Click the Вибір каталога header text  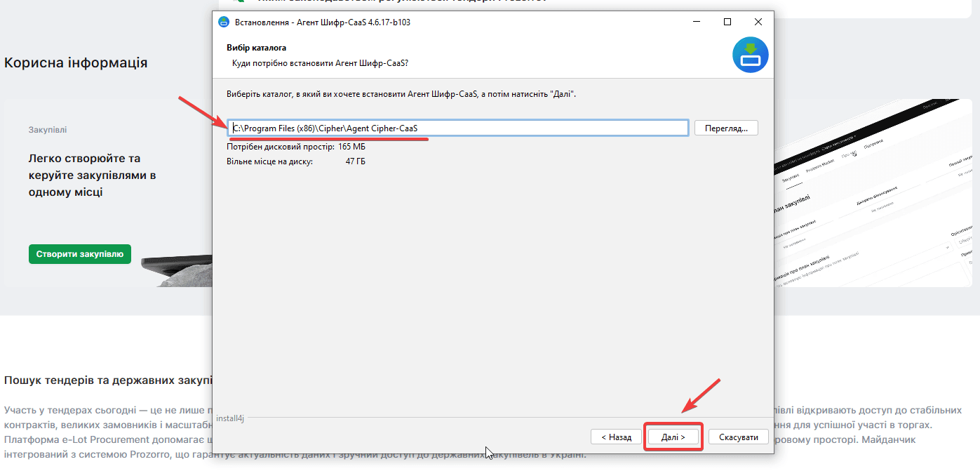pyautogui.click(x=256, y=48)
